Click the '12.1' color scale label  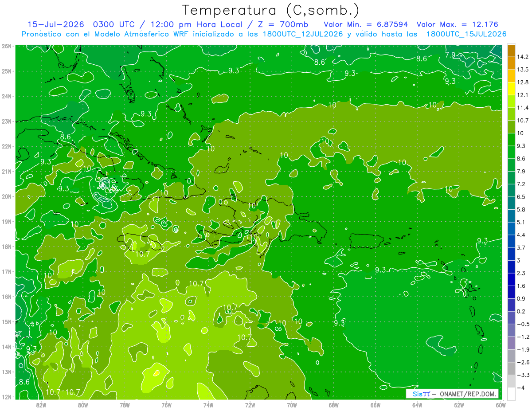(523, 95)
